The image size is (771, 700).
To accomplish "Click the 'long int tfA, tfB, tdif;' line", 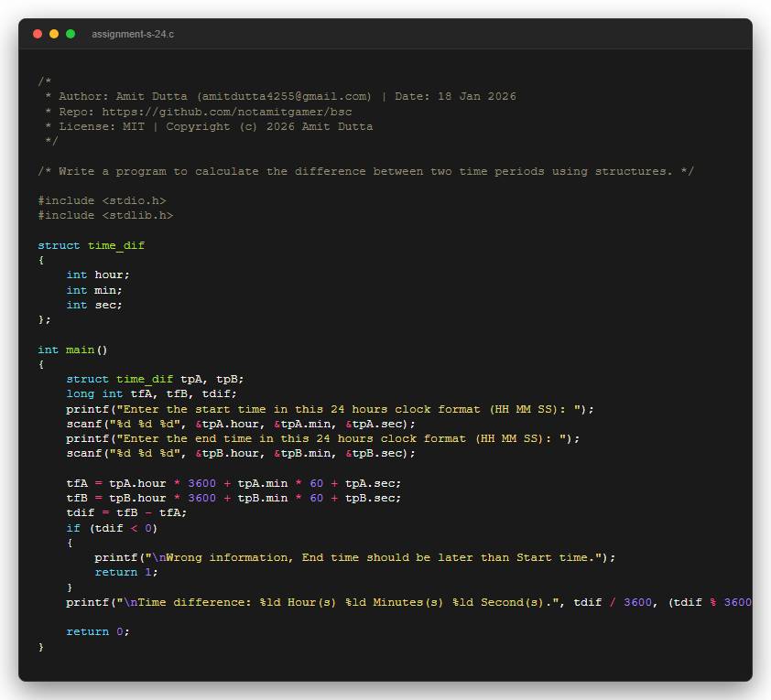I will 151,394.
